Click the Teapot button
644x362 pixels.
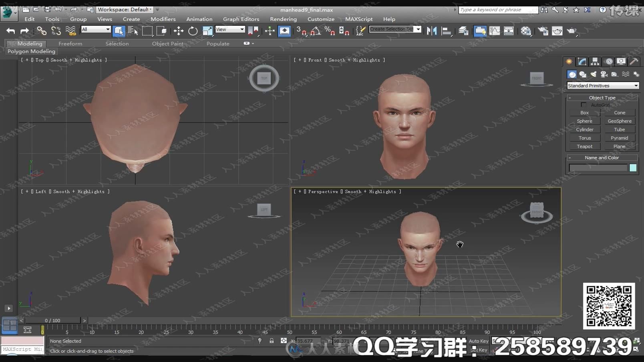pyautogui.click(x=585, y=146)
